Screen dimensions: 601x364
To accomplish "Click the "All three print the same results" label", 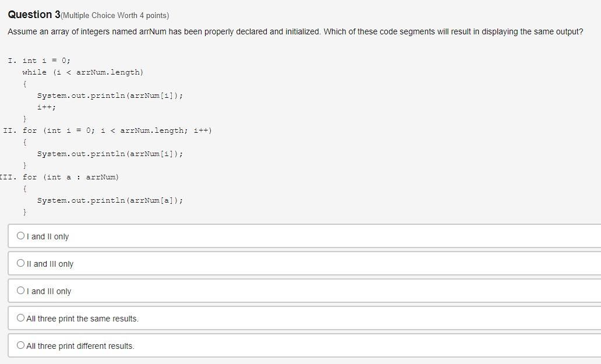I will (82, 319).
